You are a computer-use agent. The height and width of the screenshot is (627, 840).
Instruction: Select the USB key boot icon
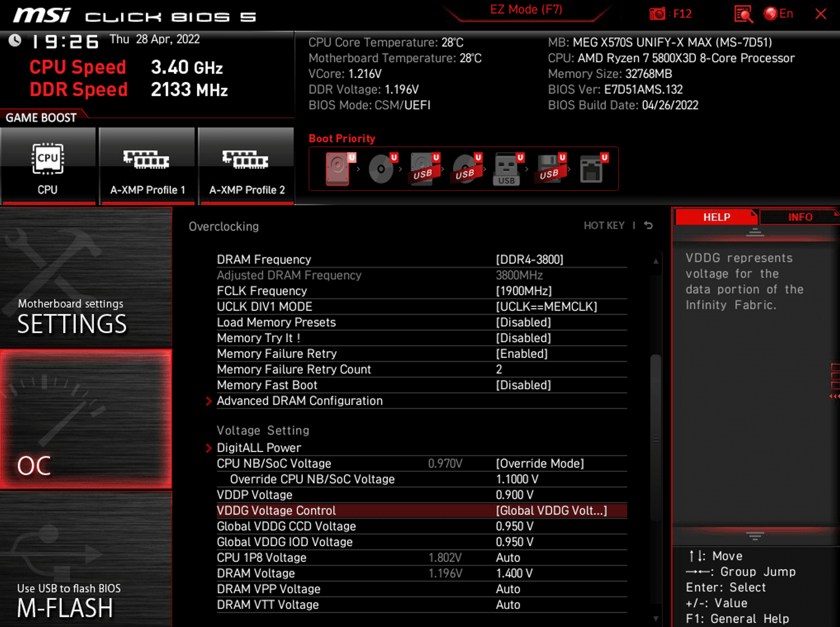click(x=508, y=168)
